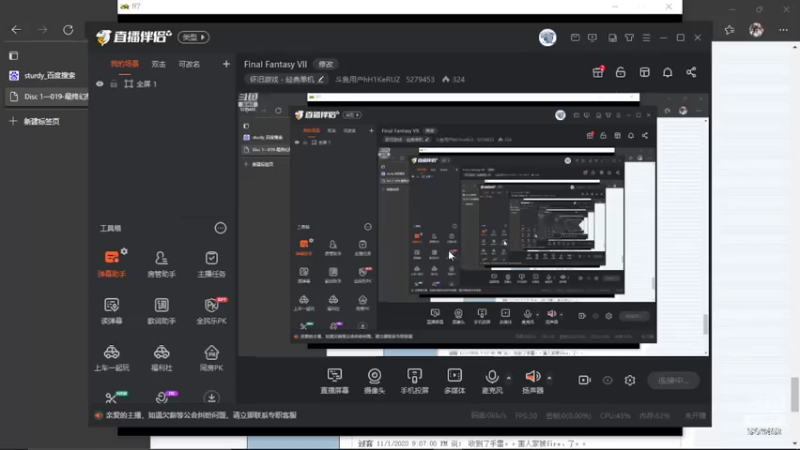Refresh the browser page
800x450 pixels.
click(x=68, y=30)
